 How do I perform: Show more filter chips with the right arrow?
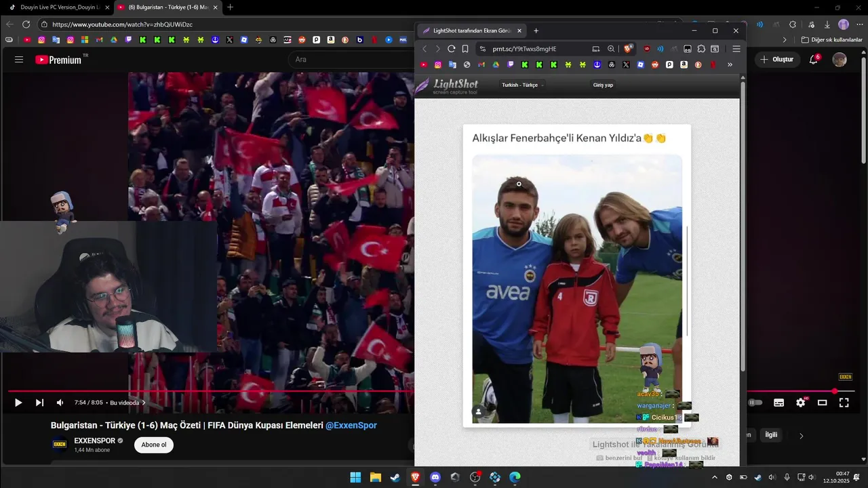(x=801, y=436)
